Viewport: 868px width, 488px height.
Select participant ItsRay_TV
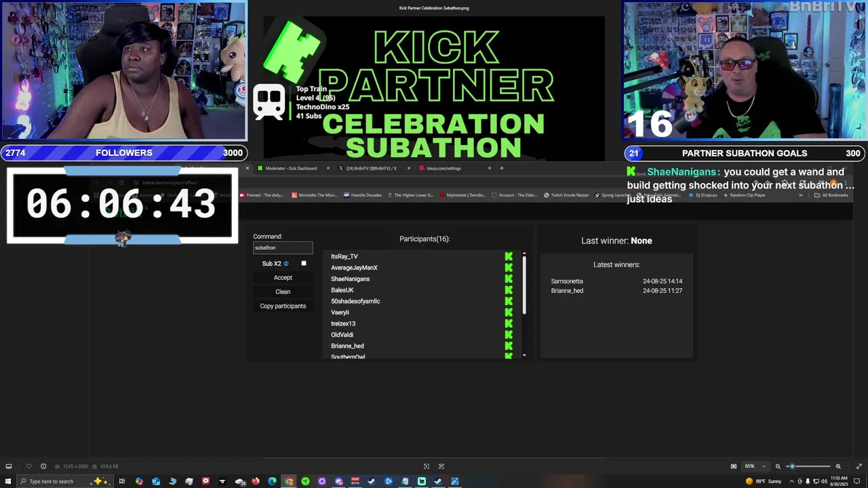344,256
